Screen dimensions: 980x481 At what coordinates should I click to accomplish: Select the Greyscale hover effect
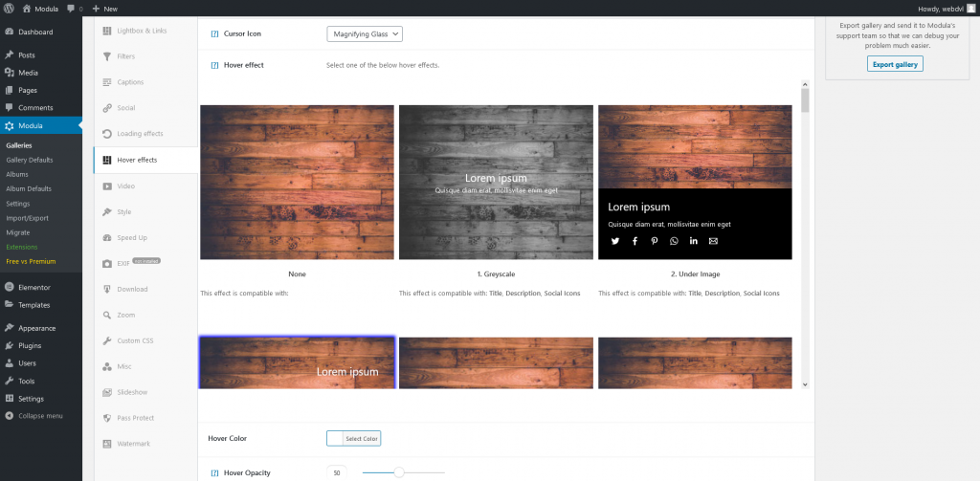tap(496, 182)
